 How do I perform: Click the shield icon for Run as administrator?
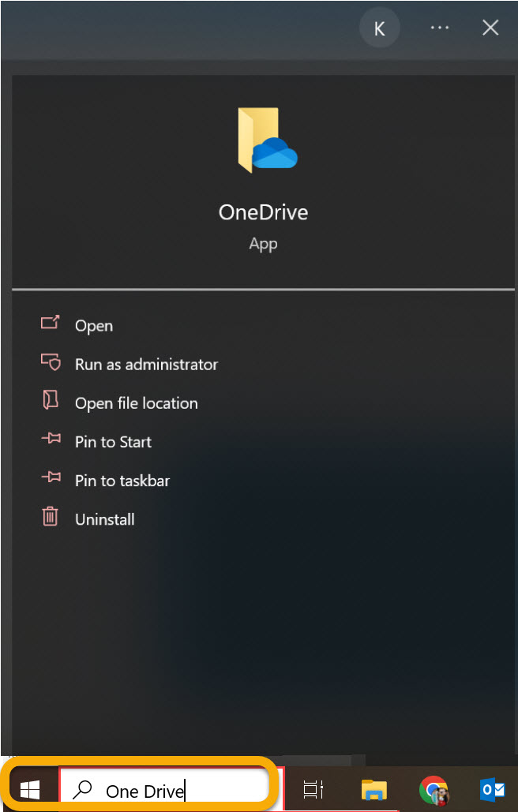51,362
